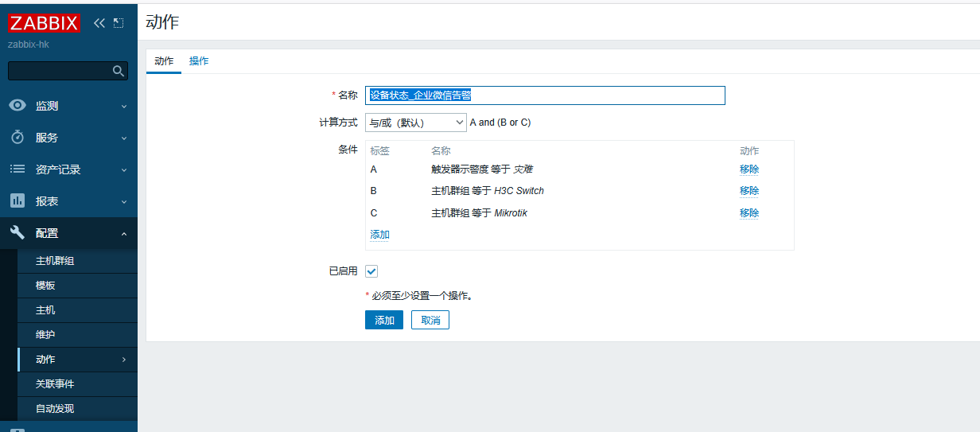The height and width of the screenshot is (432, 980).
Task: Collapse the 配置 menu chevron
Action: click(x=124, y=233)
